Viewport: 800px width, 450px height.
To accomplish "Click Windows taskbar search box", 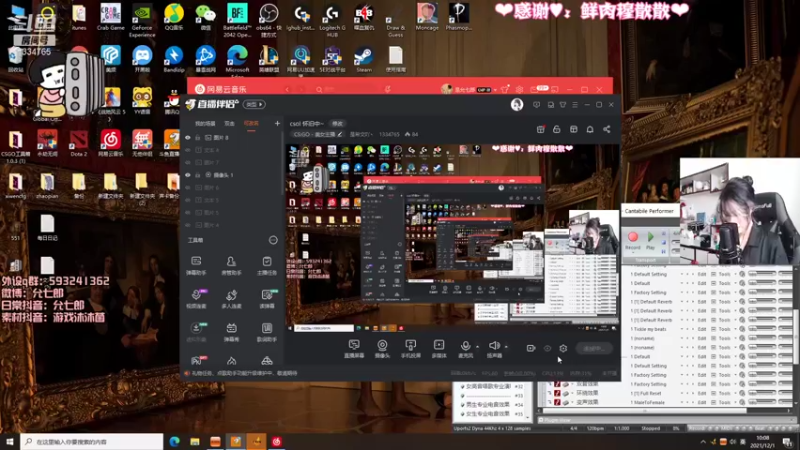I will 92,442.
